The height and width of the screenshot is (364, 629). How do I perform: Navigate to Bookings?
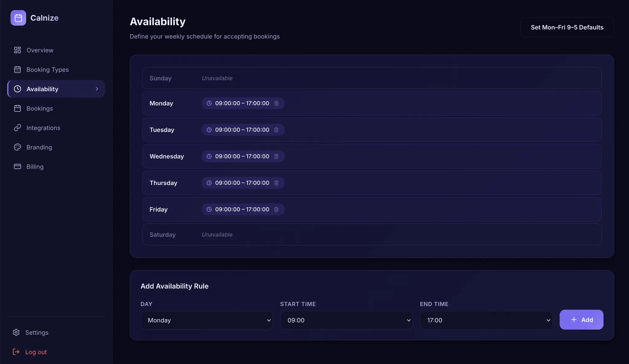tap(56, 108)
